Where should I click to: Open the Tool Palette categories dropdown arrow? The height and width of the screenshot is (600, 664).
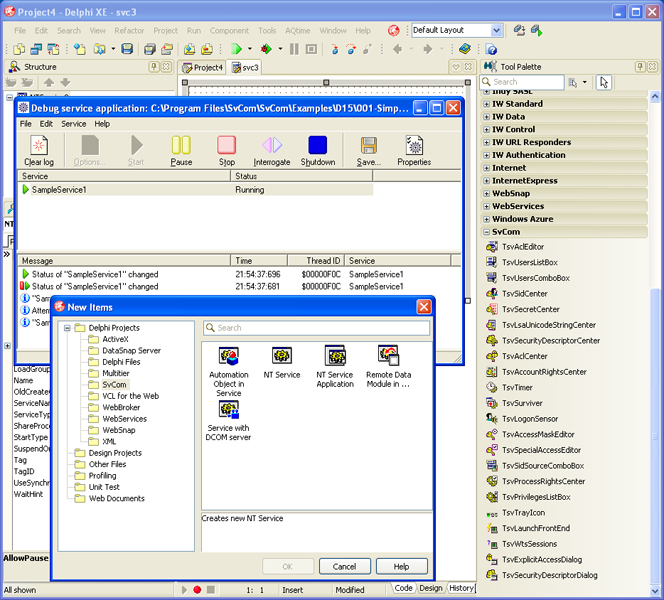point(584,82)
